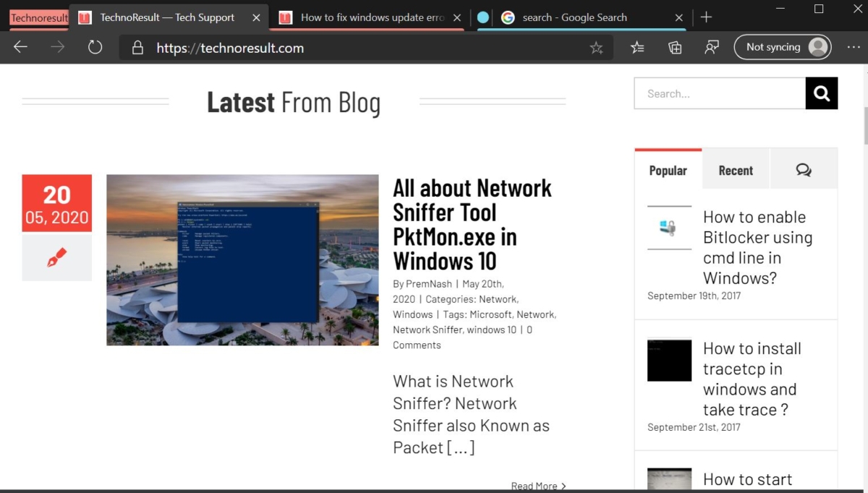This screenshot has width=868, height=493.
Task: Click the Bitlocker article thumbnail
Action: click(x=669, y=228)
